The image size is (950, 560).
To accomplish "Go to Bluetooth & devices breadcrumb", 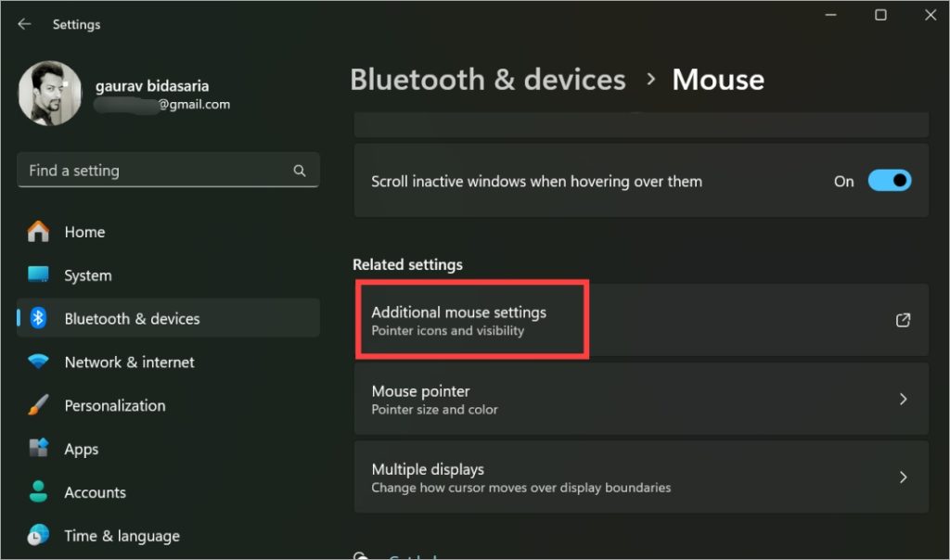I will 488,80.
